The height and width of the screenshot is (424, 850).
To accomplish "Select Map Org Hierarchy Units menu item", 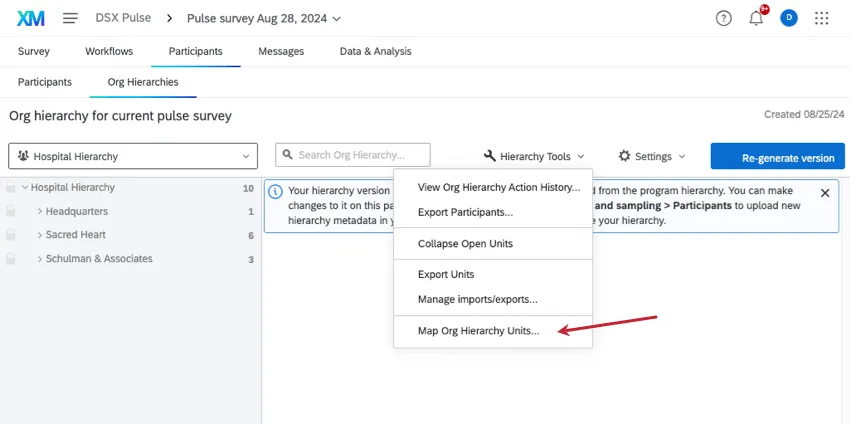I will [x=478, y=330].
